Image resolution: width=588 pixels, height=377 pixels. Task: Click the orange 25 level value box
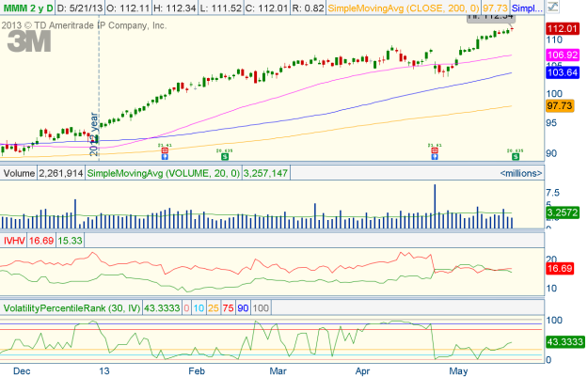[x=214, y=308]
